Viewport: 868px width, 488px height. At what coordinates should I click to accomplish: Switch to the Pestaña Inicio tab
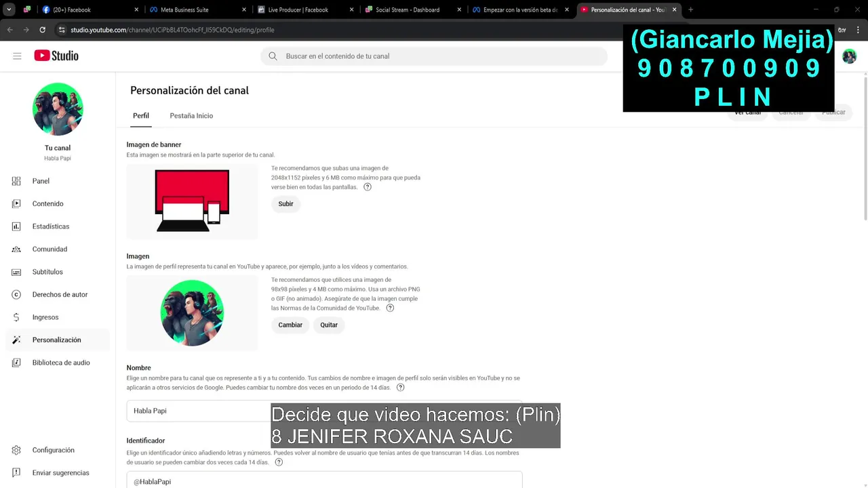coord(191,116)
